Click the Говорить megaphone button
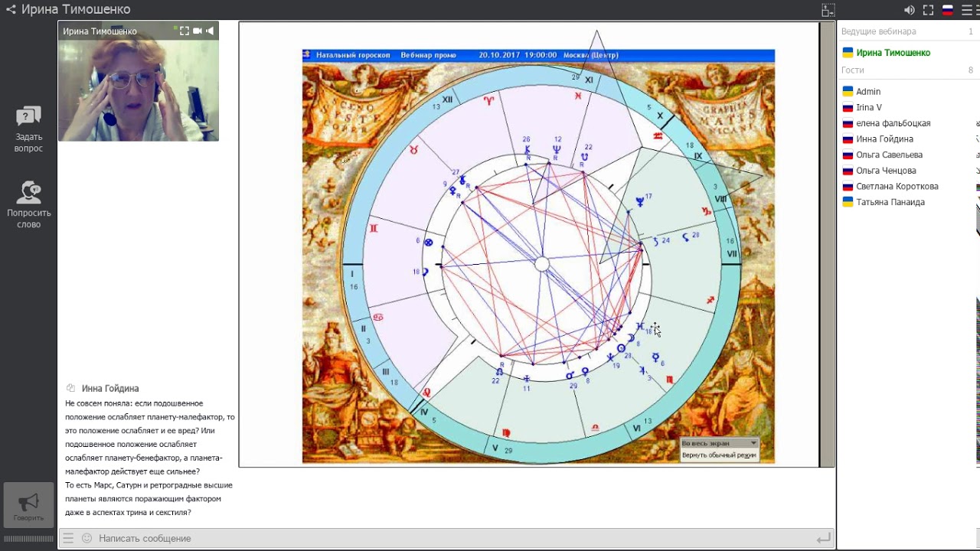The height and width of the screenshot is (551, 980). [28, 505]
